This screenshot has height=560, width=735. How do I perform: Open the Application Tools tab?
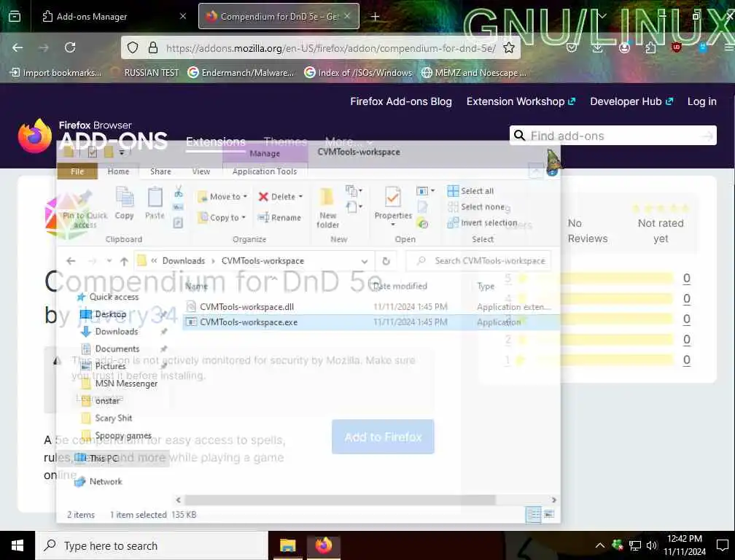[x=265, y=171]
